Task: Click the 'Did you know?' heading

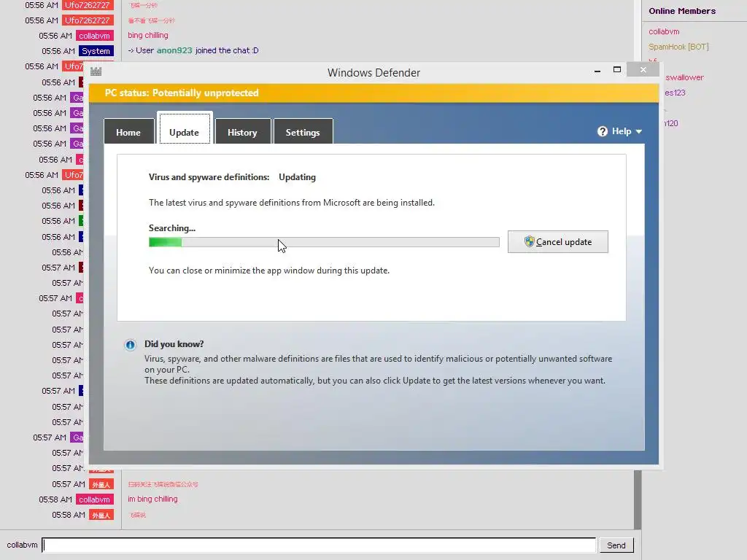Action: click(x=174, y=344)
